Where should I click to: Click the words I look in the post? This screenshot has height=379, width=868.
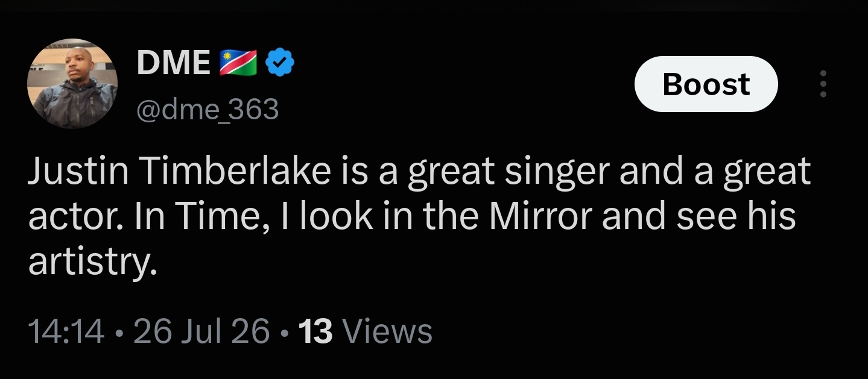click(x=327, y=217)
